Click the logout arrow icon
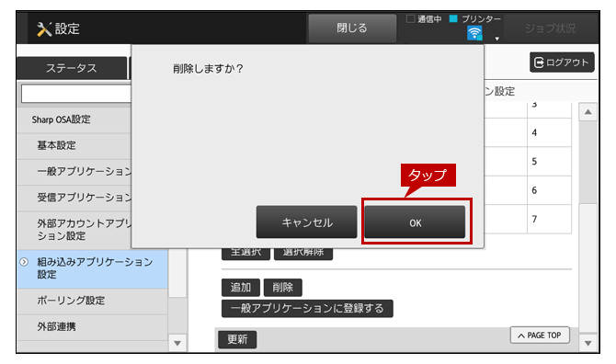Image resolution: width=616 pixels, height=364 pixels. pyautogui.click(x=539, y=63)
